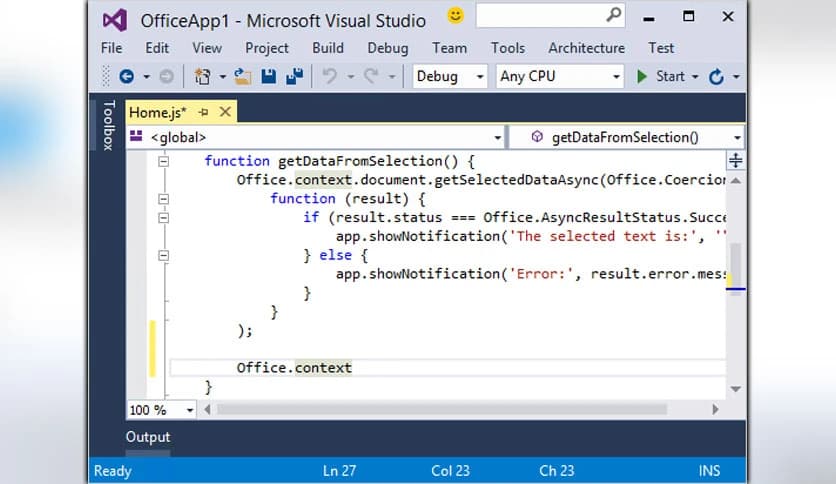This screenshot has width=836, height=484.
Task: Open the Edit menu
Action: tap(157, 48)
